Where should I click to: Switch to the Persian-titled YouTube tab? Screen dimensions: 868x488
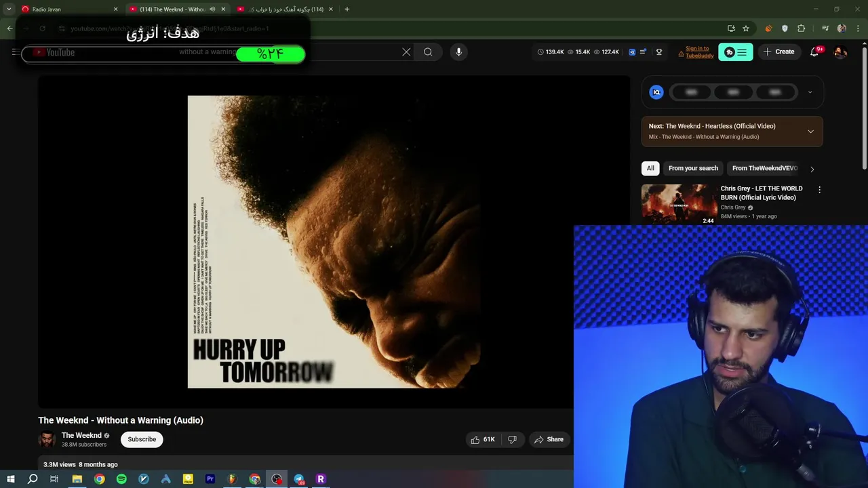(284, 9)
